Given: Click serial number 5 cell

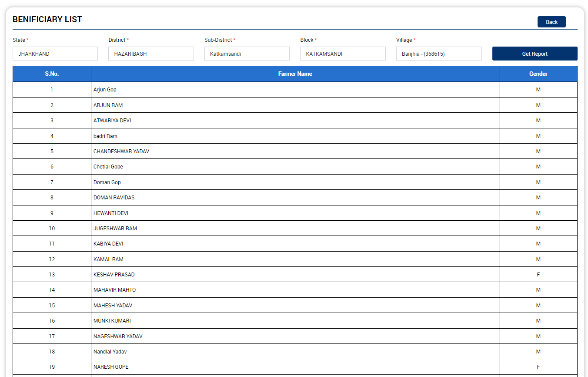Looking at the screenshot, I should click(x=52, y=151).
